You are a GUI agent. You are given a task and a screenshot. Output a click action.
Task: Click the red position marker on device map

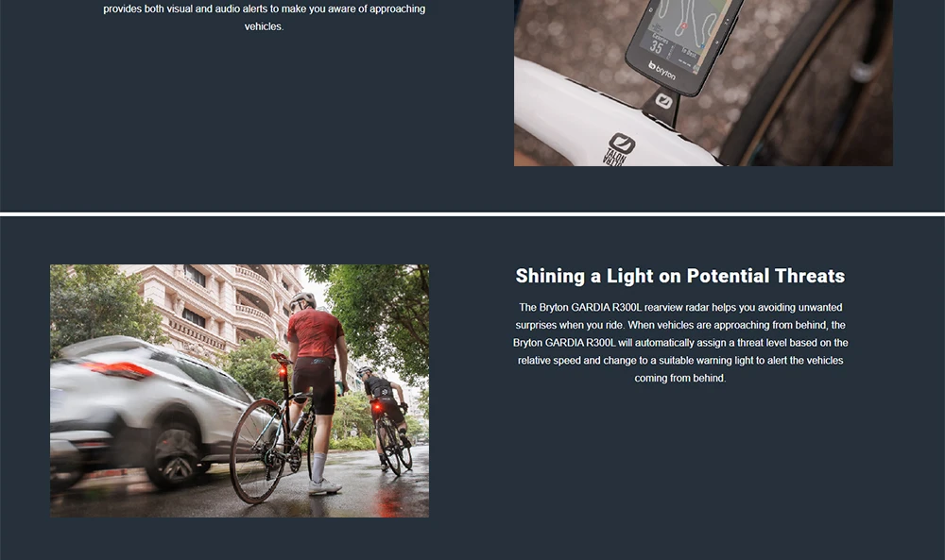click(683, 26)
